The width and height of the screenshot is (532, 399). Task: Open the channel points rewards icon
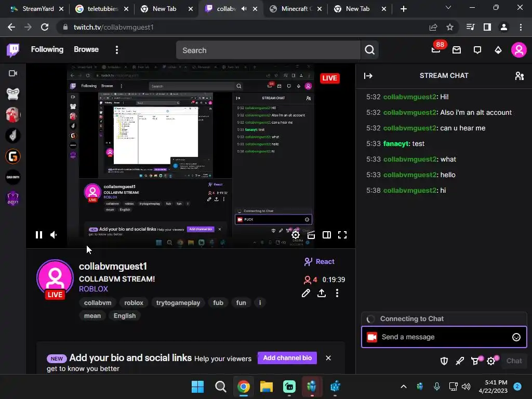475,361
